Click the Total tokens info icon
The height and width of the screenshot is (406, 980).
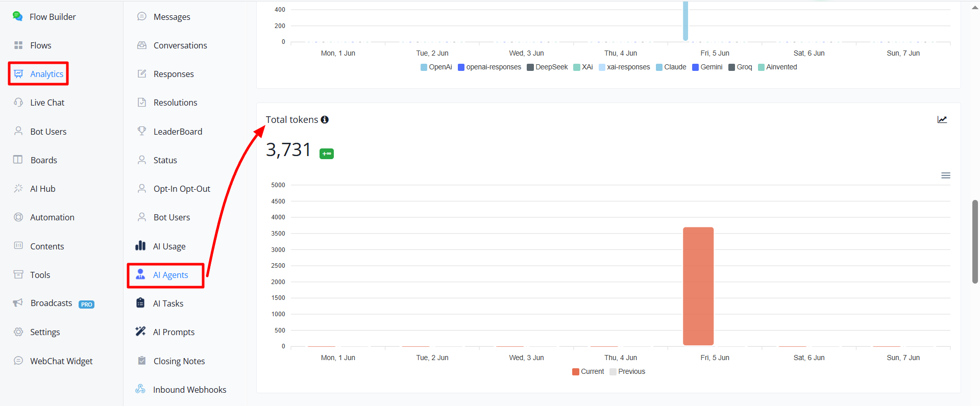click(325, 120)
